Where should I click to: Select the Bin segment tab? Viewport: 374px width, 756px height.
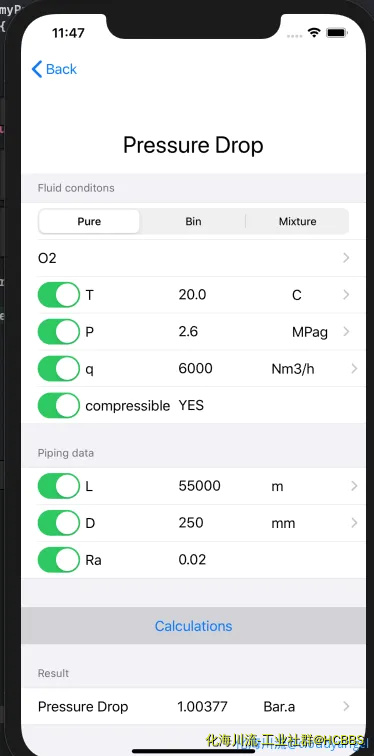point(193,221)
